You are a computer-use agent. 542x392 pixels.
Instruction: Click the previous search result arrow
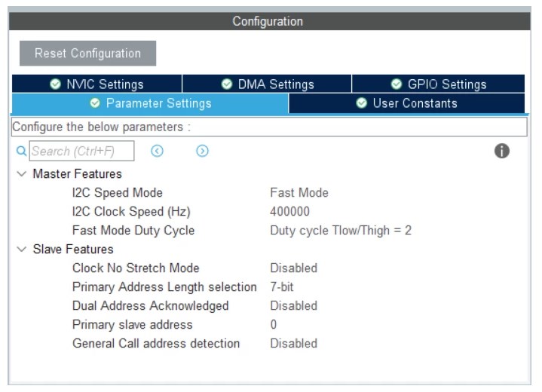point(157,152)
